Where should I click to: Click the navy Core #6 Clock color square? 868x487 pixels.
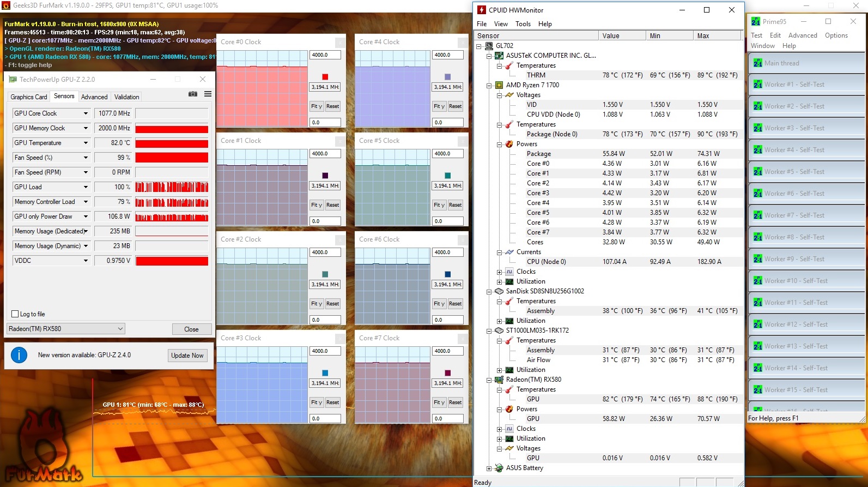(448, 274)
